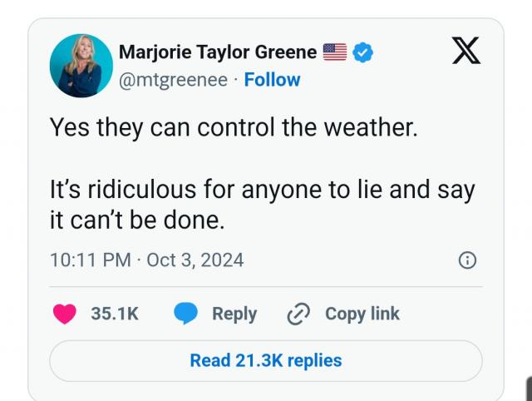Screen dimensions: 532x401
Task: Click the 35.1K likes count
Action: [115, 314]
